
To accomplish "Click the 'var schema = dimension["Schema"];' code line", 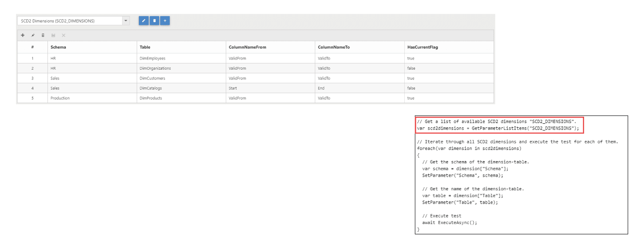I will pos(465,169).
